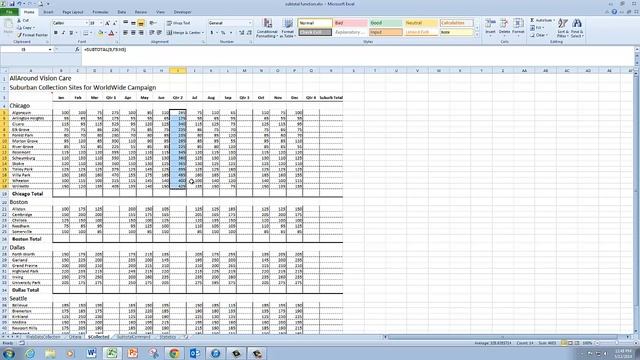This screenshot has width=640, height=360.
Task: Click the Insert Function fx icon
Action: tap(77, 49)
